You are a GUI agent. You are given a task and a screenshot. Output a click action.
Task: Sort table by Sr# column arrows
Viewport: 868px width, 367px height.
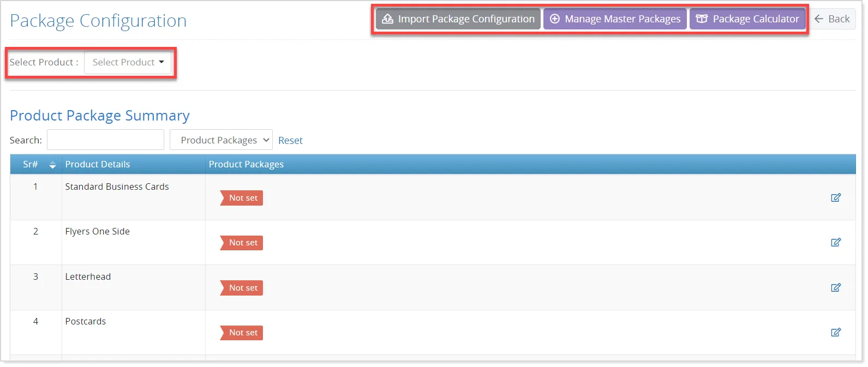tap(52, 165)
